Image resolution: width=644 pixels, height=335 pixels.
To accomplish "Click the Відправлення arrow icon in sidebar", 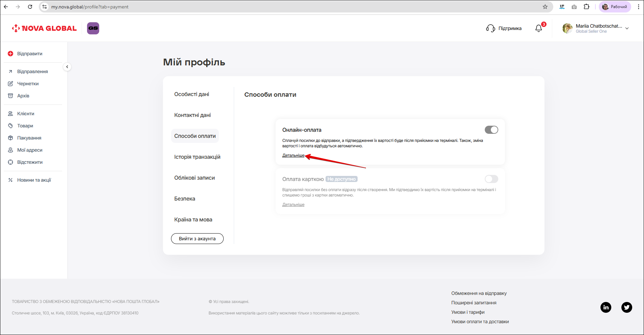I will [10, 71].
